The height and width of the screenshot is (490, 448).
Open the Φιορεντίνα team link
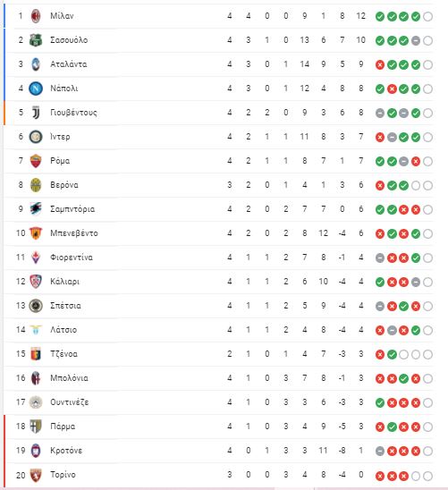[72, 258]
